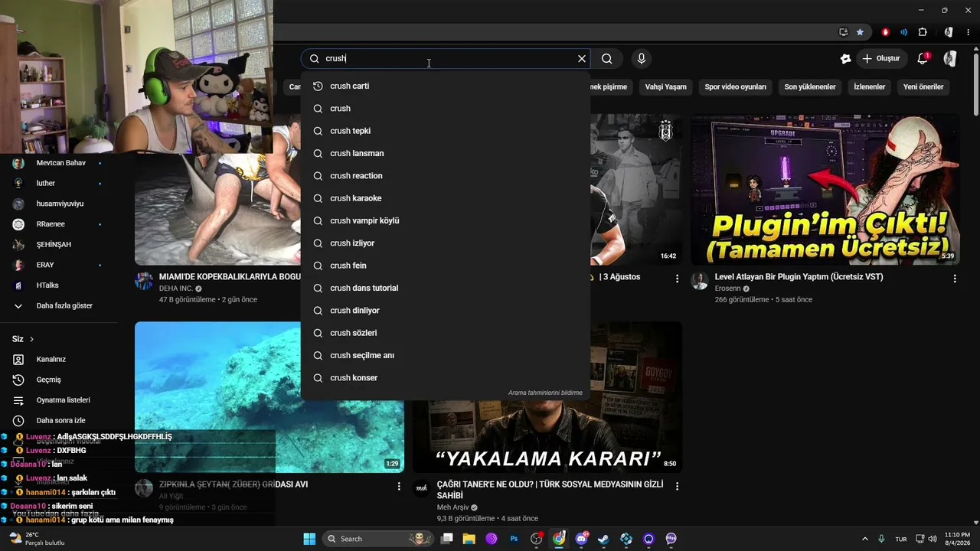Filter by the 'Vahşi Yaşam' chip
980x551 pixels.
click(665, 87)
